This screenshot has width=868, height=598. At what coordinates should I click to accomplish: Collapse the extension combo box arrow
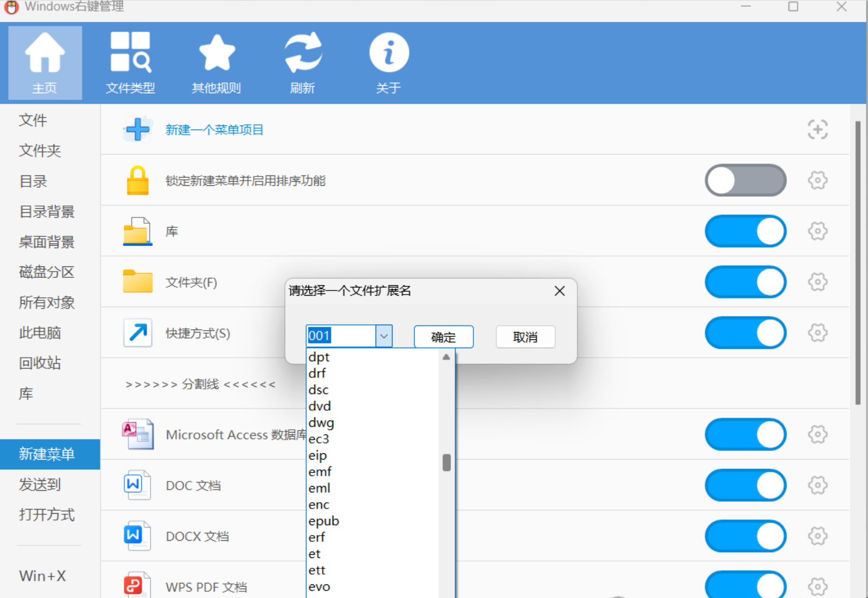coord(384,336)
